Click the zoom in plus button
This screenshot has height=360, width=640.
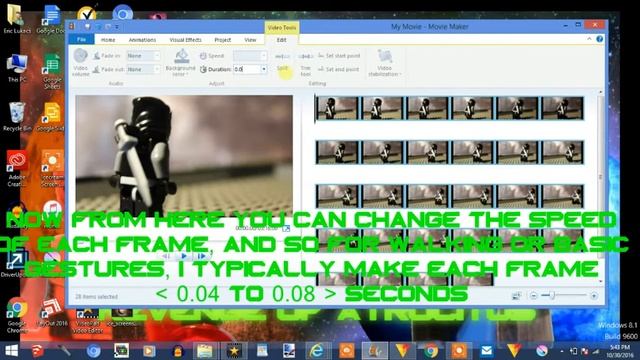pos(594,296)
